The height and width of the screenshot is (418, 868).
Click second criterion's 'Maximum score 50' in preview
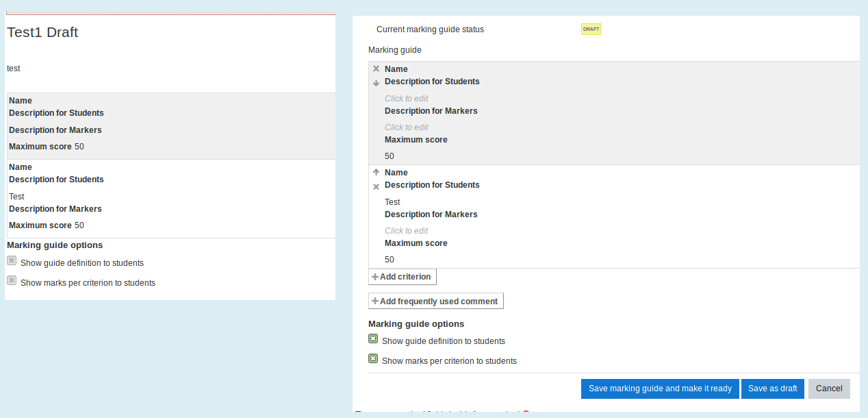pos(47,225)
